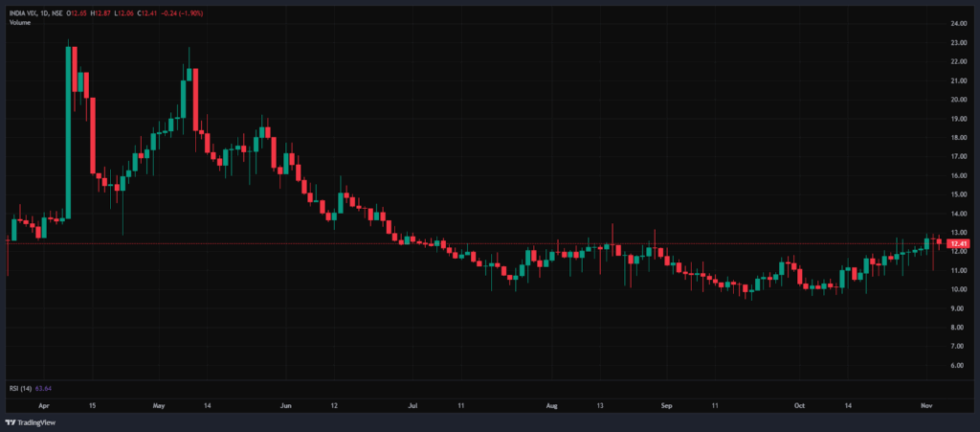
Task: Select the Volume indicator label
Action: 19,22
